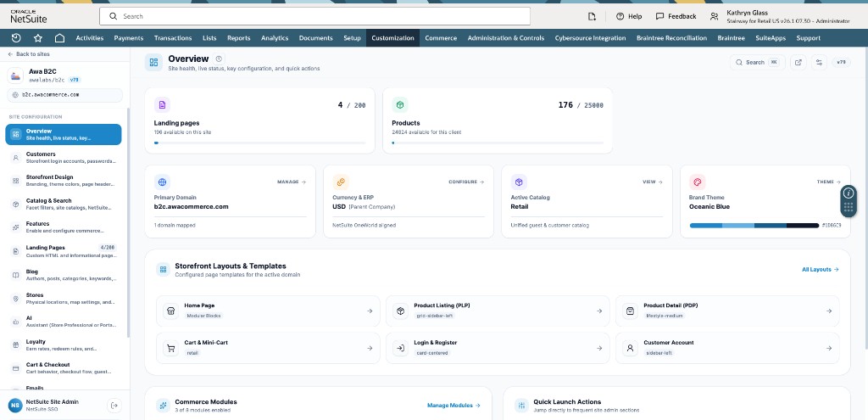Click the Products usage progress bar
868x420 pixels.
pyautogui.click(x=498, y=143)
